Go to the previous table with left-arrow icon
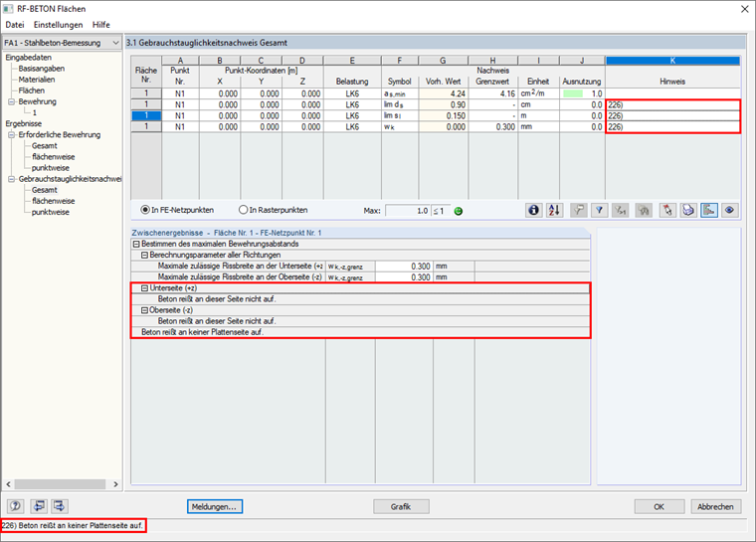Image resolution: width=756 pixels, height=542 pixels. tap(39, 506)
